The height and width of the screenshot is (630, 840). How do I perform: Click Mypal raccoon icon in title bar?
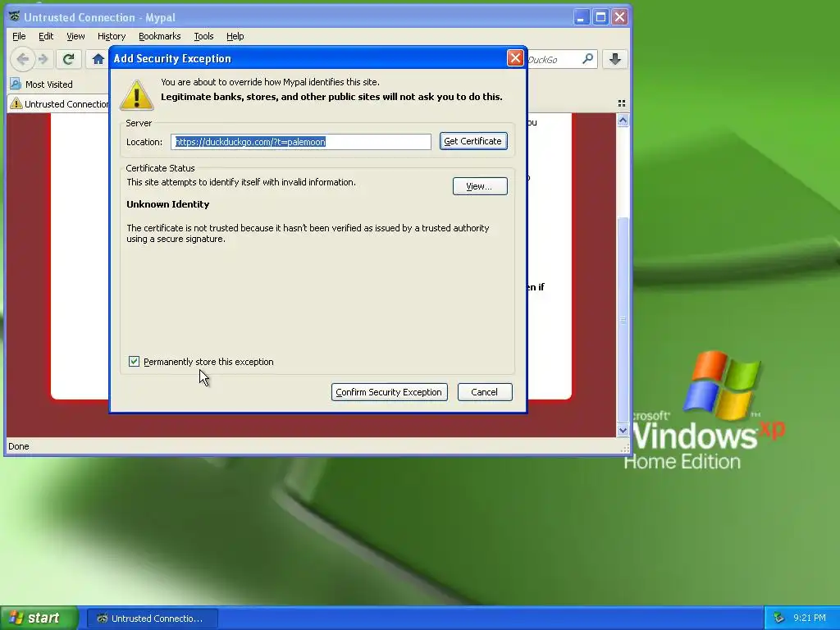pyautogui.click(x=14, y=16)
